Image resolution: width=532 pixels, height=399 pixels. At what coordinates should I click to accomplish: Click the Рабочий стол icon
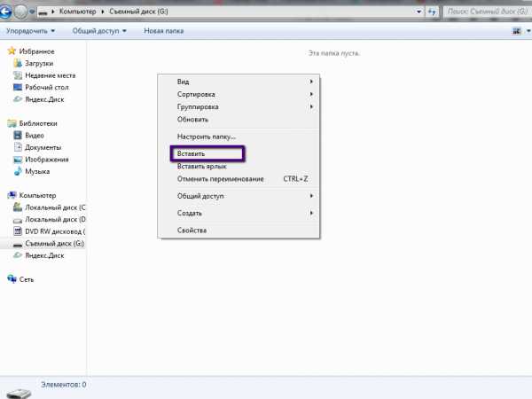18,87
